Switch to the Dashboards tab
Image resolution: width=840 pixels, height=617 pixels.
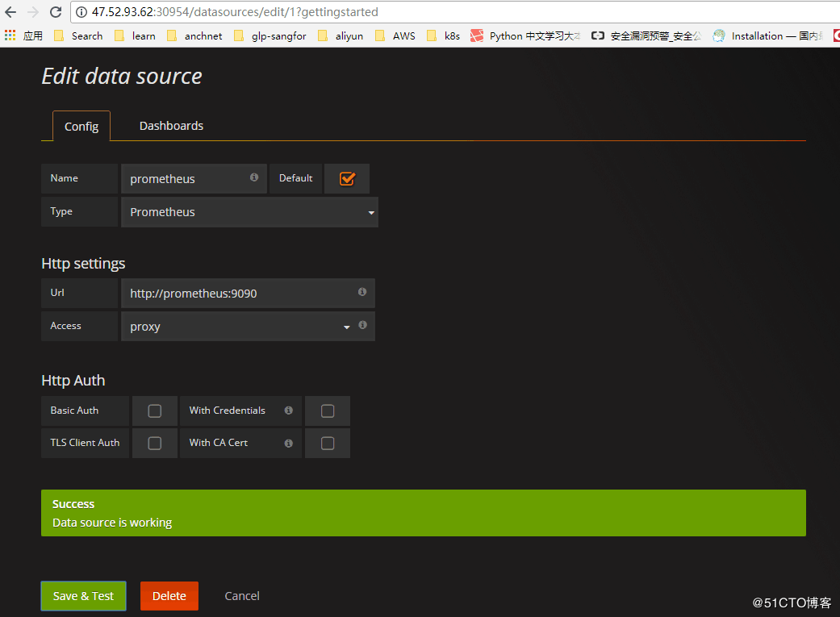click(x=171, y=126)
